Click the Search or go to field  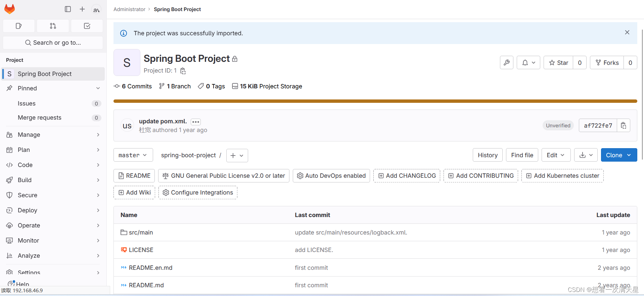point(53,43)
